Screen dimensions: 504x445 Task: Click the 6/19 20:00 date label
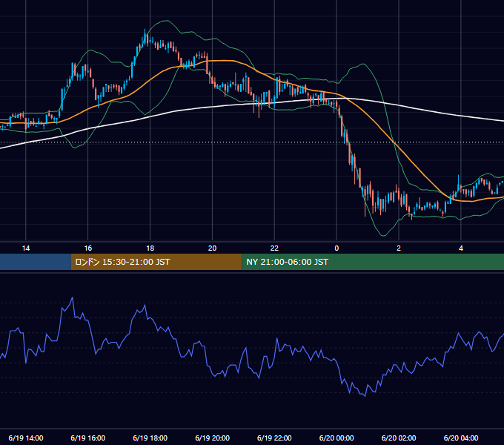click(x=212, y=438)
